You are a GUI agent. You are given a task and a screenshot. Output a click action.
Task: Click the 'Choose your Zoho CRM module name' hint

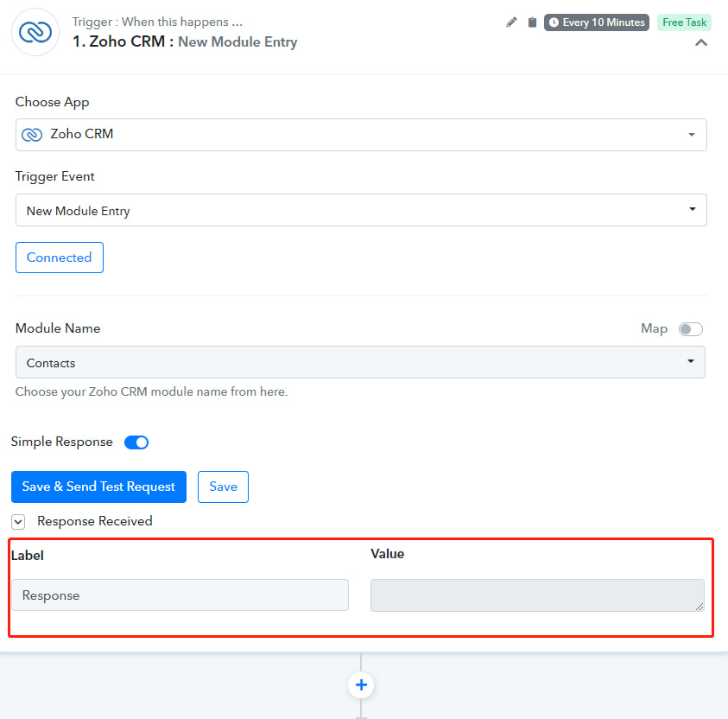(151, 392)
